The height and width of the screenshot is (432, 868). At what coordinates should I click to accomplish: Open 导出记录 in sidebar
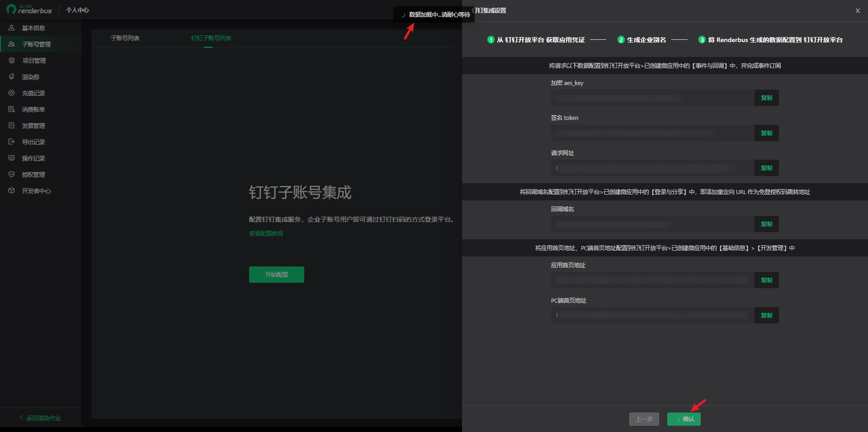pyautogui.click(x=41, y=142)
